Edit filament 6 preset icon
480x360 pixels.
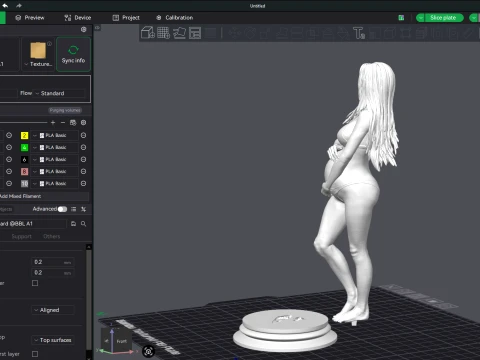point(83,159)
